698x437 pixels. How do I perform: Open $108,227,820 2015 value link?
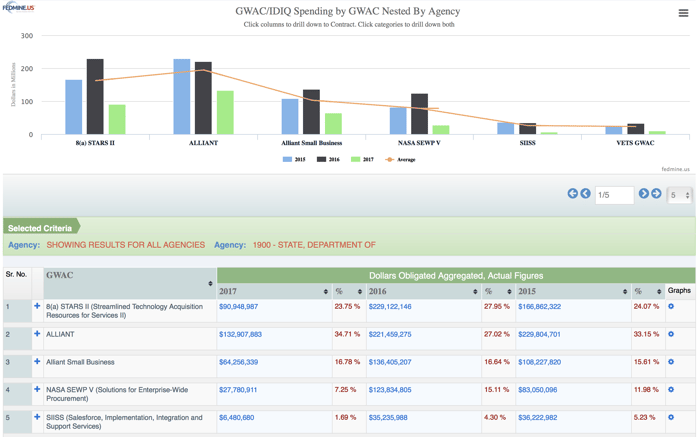point(540,362)
